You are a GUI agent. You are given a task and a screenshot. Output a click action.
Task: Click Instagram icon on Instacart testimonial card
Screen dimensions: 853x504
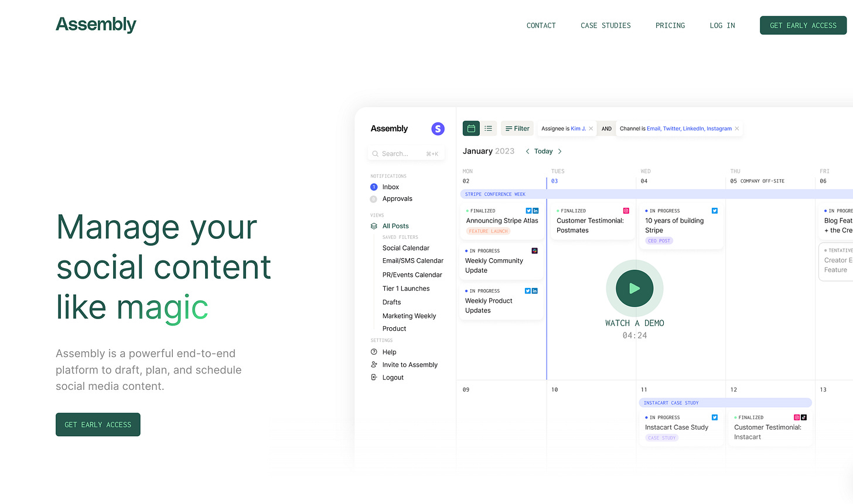click(x=797, y=417)
